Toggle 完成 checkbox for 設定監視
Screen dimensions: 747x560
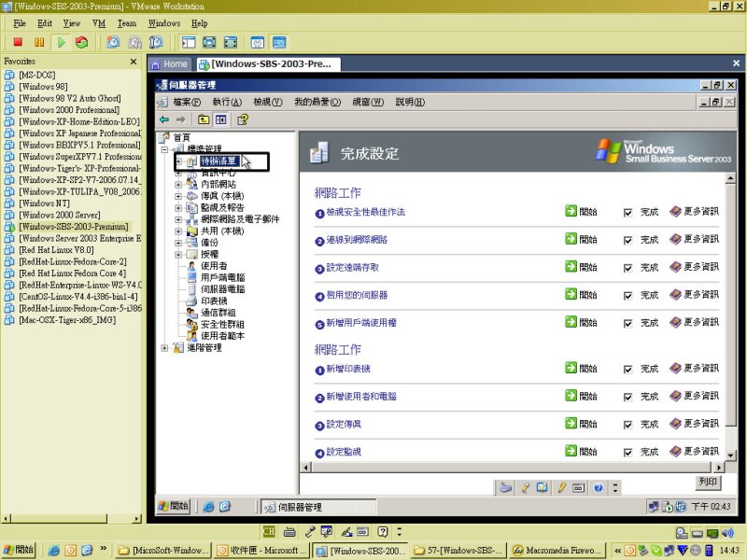(x=627, y=453)
